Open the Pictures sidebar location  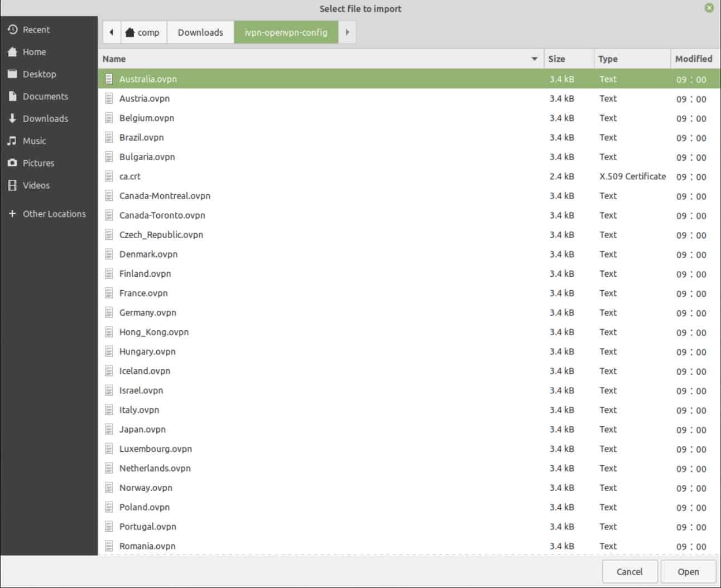(49, 163)
